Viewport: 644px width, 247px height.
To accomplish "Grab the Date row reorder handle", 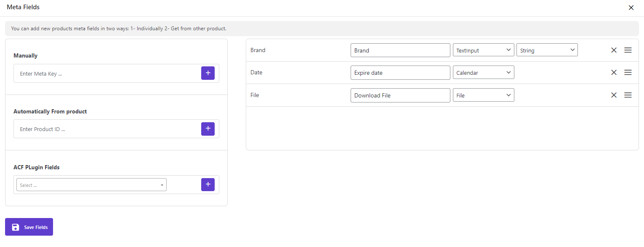I will tap(628, 72).
